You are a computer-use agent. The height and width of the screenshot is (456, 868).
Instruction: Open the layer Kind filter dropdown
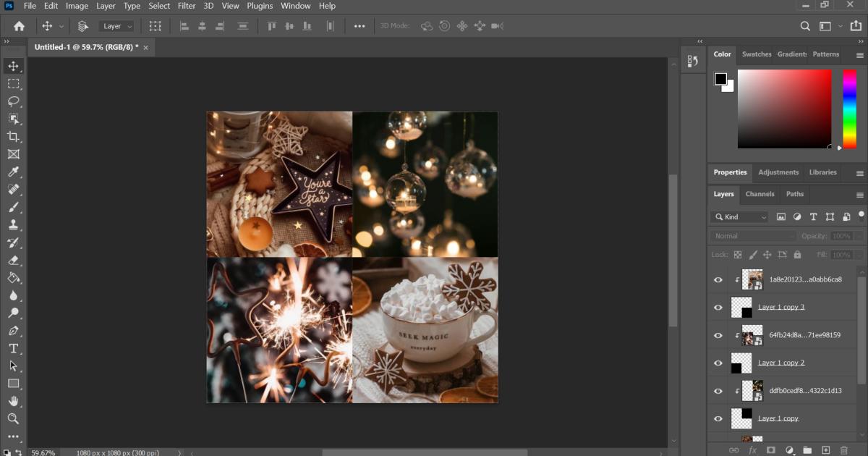(x=740, y=216)
